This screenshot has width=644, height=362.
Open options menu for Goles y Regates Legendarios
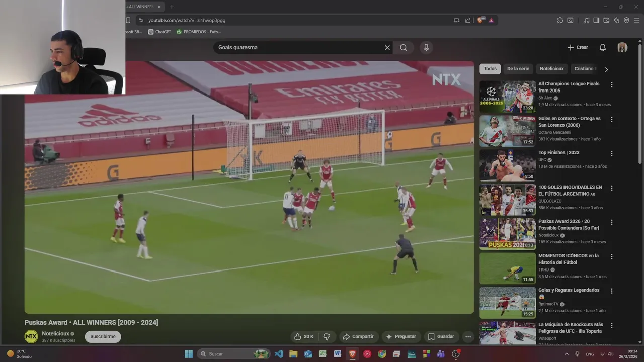612,291
